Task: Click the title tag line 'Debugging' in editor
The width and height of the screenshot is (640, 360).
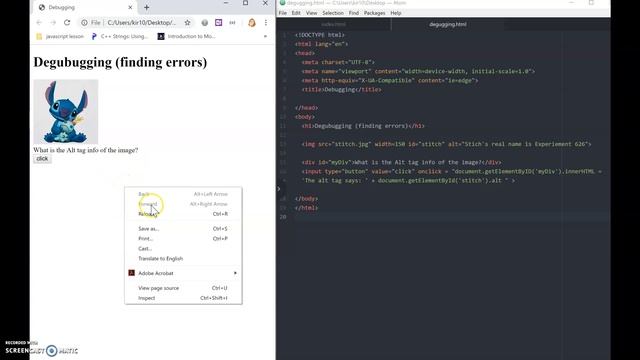Action: [341, 89]
